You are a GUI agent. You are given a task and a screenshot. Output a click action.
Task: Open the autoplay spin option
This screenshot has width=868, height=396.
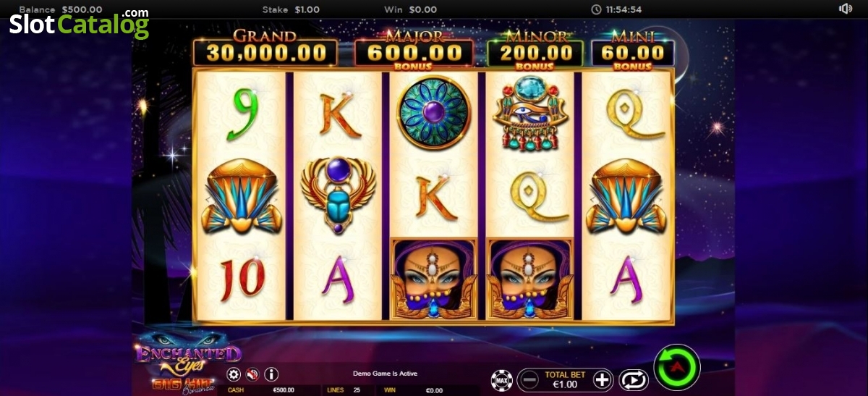coord(634,379)
